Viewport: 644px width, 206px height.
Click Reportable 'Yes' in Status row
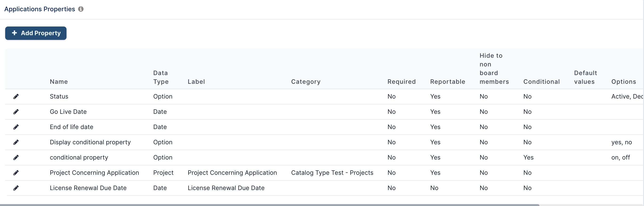tap(435, 97)
